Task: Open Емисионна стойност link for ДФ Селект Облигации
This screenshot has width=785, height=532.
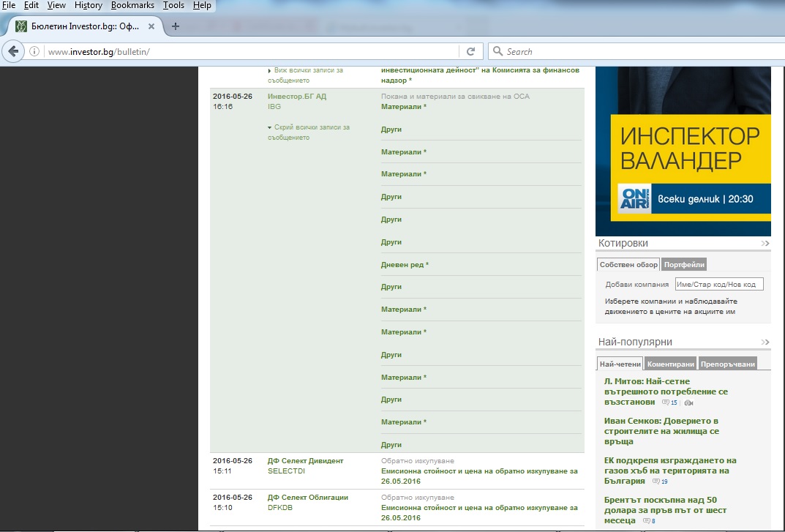Action: point(479,512)
